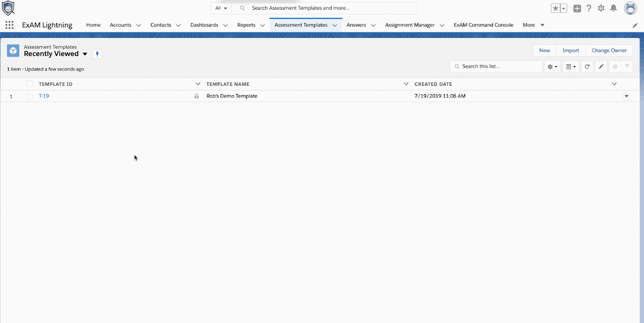Open the user profile avatar
Screen dimensions: 644x323
click(630, 8)
